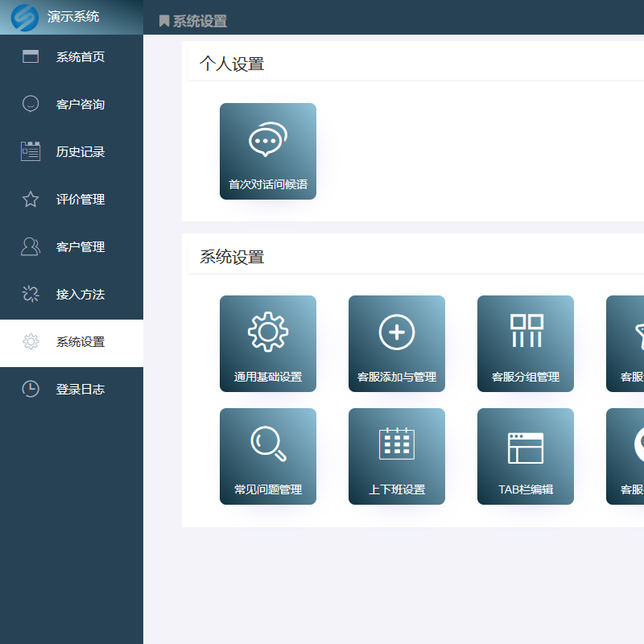Click the bookmark icon in the header
644x644 pixels.
(x=164, y=21)
